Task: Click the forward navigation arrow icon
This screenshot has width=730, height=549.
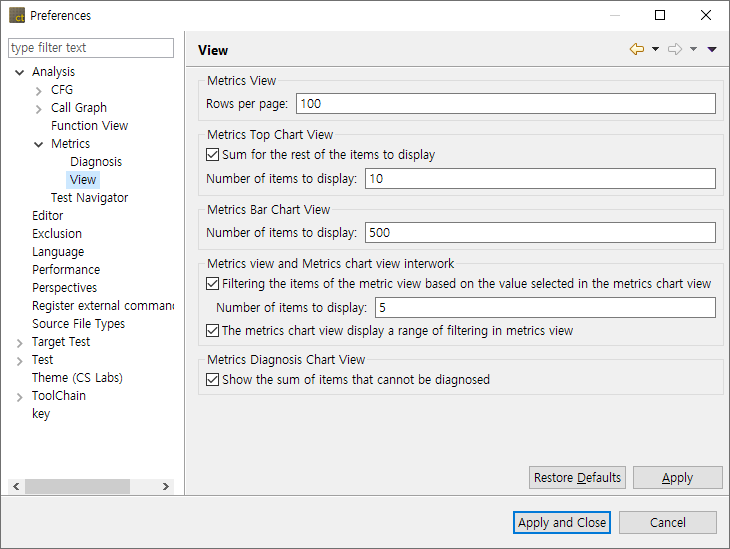Action: (675, 49)
